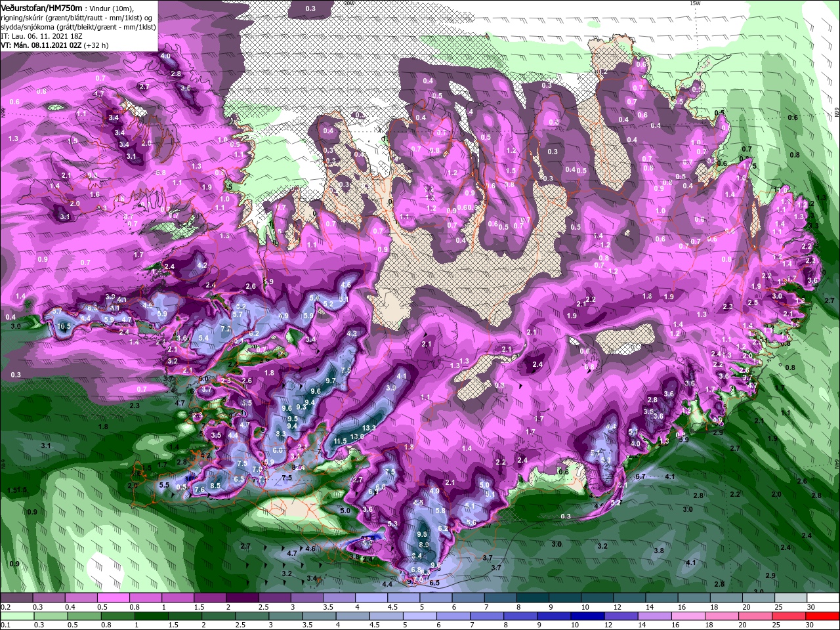The height and width of the screenshot is (630, 840).
Task: Click the bright red swatch in the lower legend
Action: (824, 617)
